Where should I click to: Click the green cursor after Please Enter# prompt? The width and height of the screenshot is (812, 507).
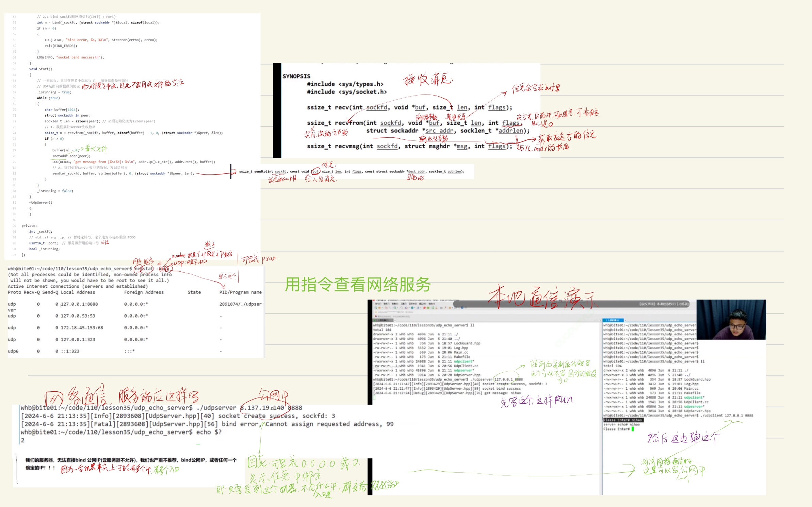point(633,429)
